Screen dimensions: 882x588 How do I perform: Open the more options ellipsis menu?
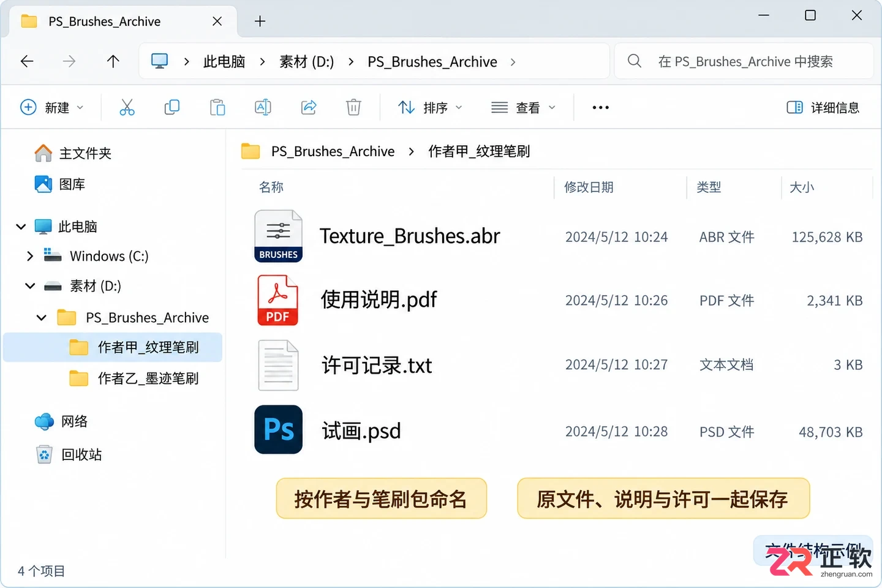600,108
